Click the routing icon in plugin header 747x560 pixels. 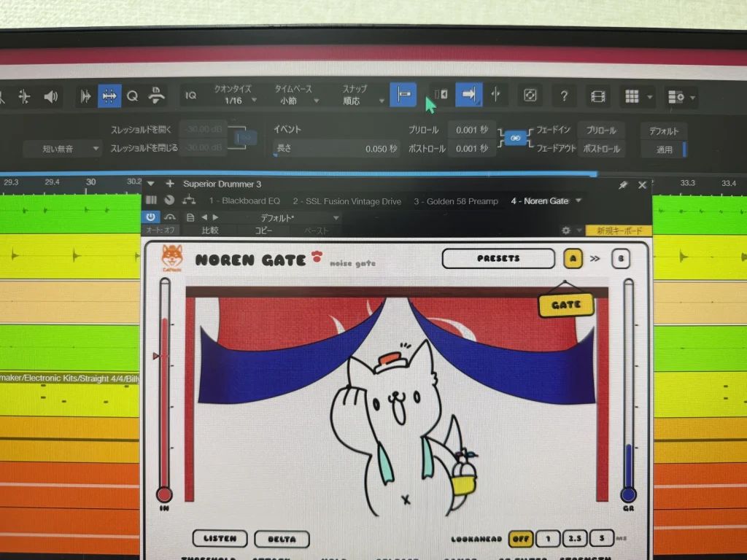(189, 200)
